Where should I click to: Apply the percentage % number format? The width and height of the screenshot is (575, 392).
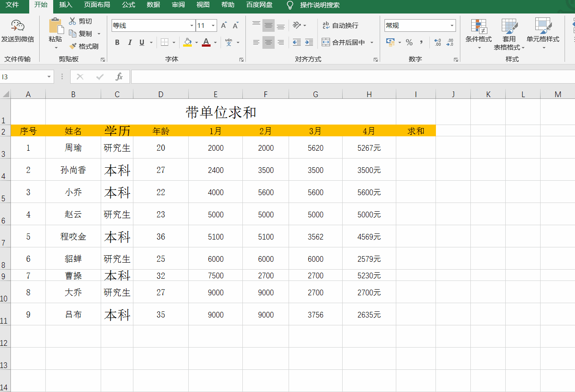tap(409, 42)
